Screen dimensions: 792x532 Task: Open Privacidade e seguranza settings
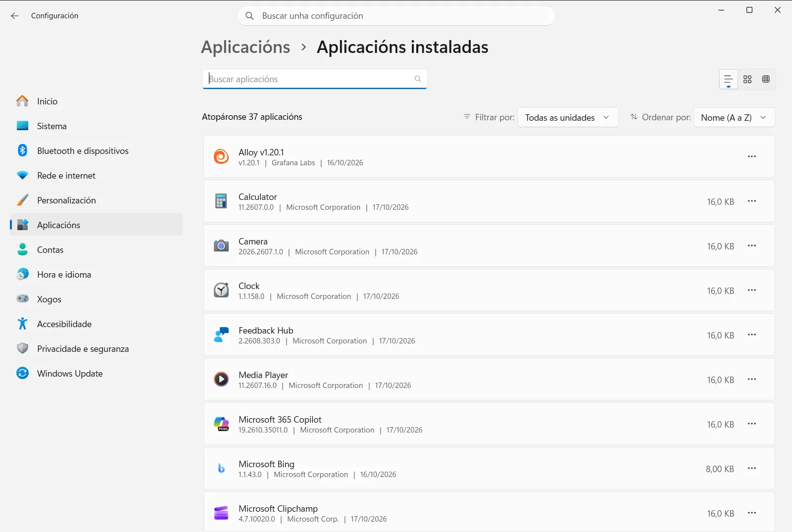tap(97, 348)
